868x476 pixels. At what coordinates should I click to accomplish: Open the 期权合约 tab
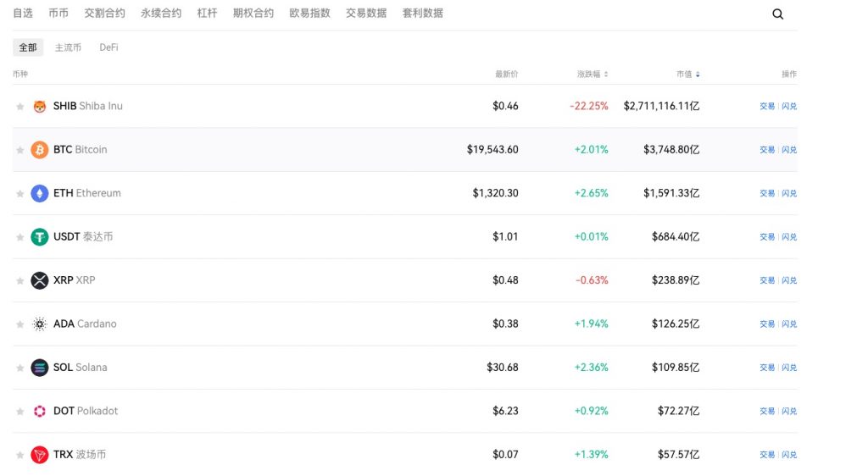pos(253,14)
